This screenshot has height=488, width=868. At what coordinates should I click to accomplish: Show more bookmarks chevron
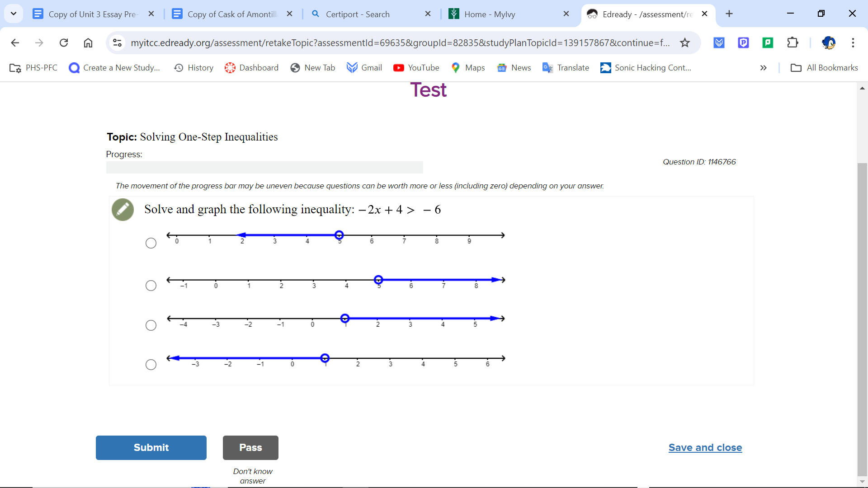pos(764,68)
